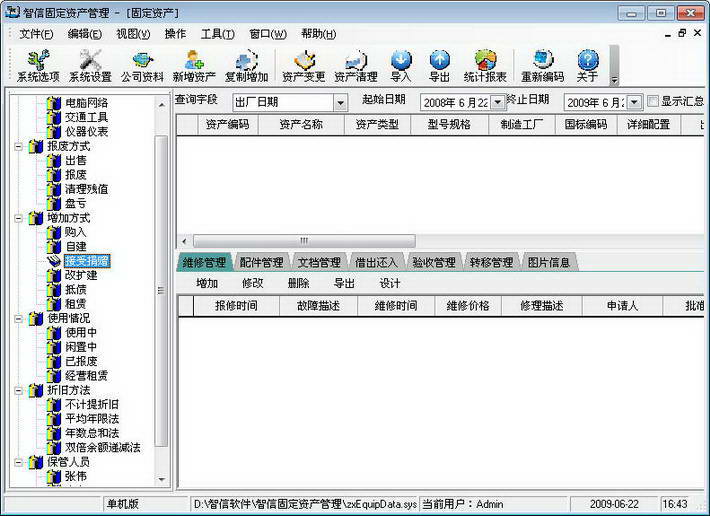Open the 关于 help icon
This screenshot has height=516, width=710.
click(x=588, y=66)
